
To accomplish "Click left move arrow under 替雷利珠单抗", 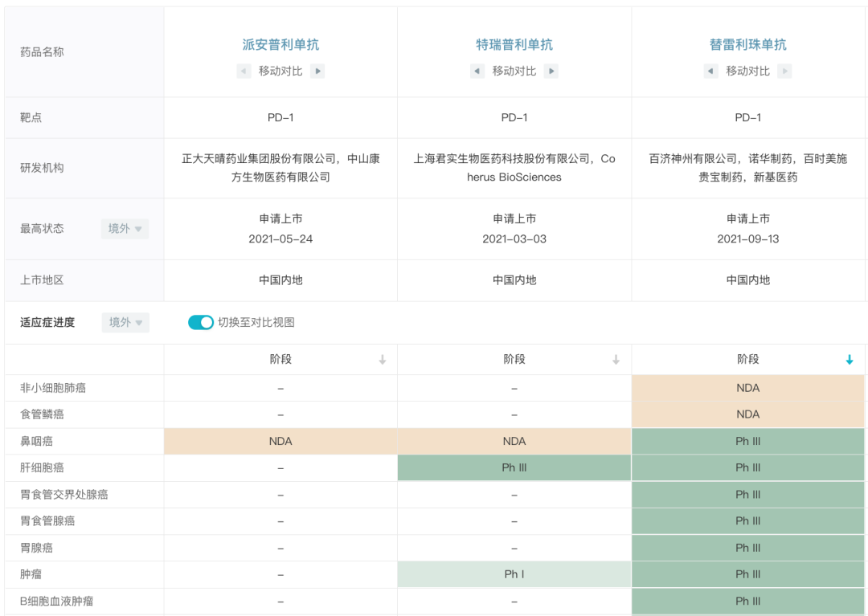I will (x=711, y=71).
